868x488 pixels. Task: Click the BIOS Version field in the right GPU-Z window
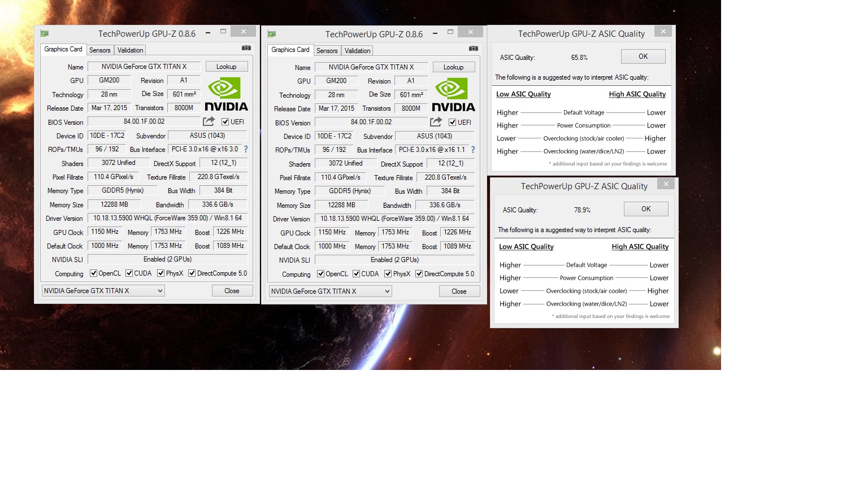point(371,122)
